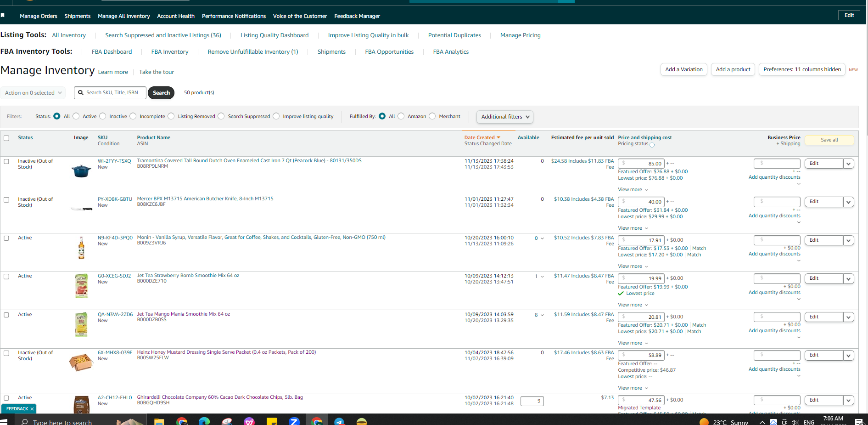Screen dimensions: 868x425
Task: Click the available quantity field showing 9
Action: coord(532,401)
